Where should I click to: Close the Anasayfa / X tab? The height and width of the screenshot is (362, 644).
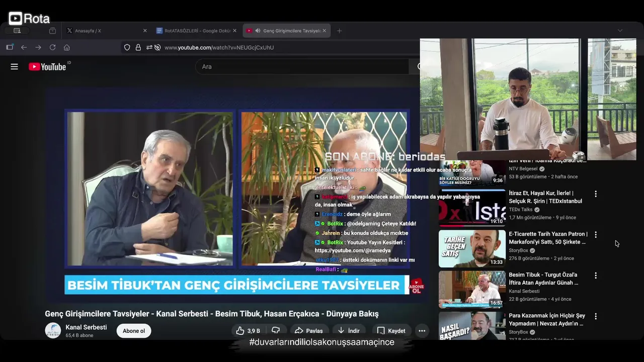pos(145,31)
